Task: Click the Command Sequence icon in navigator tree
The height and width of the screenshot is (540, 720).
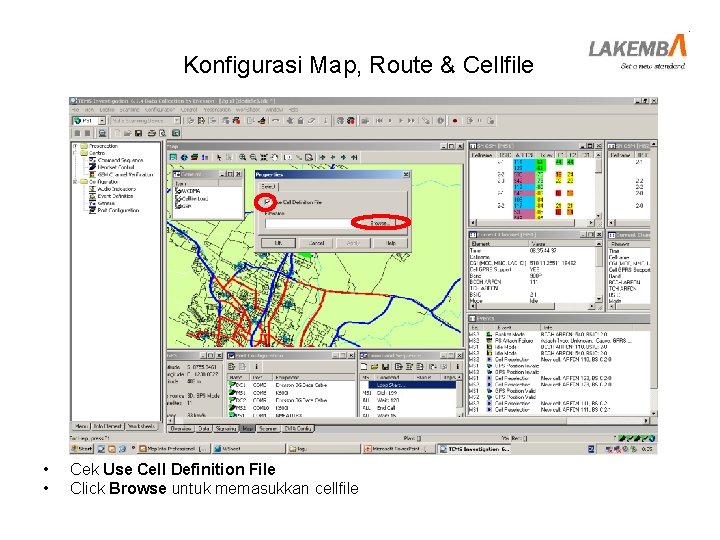Action: point(92,160)
